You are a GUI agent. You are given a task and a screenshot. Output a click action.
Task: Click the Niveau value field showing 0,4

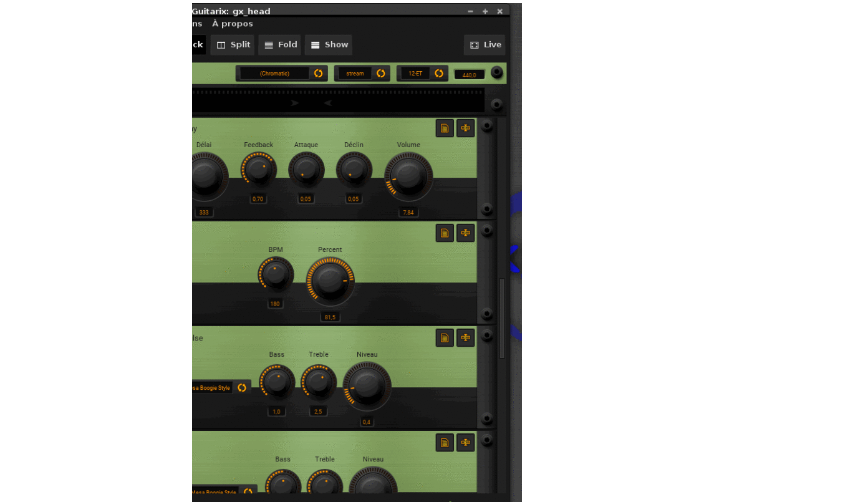pos(367,422)
